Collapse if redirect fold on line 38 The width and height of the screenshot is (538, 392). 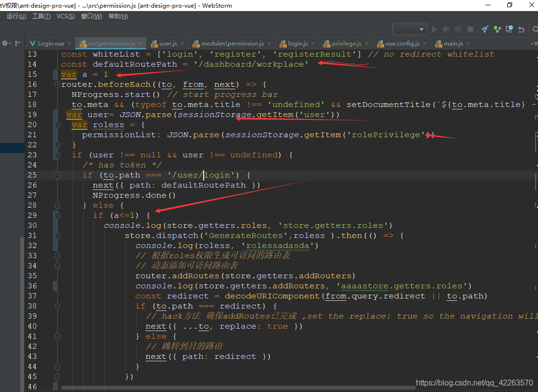click(x=57, y=306)
